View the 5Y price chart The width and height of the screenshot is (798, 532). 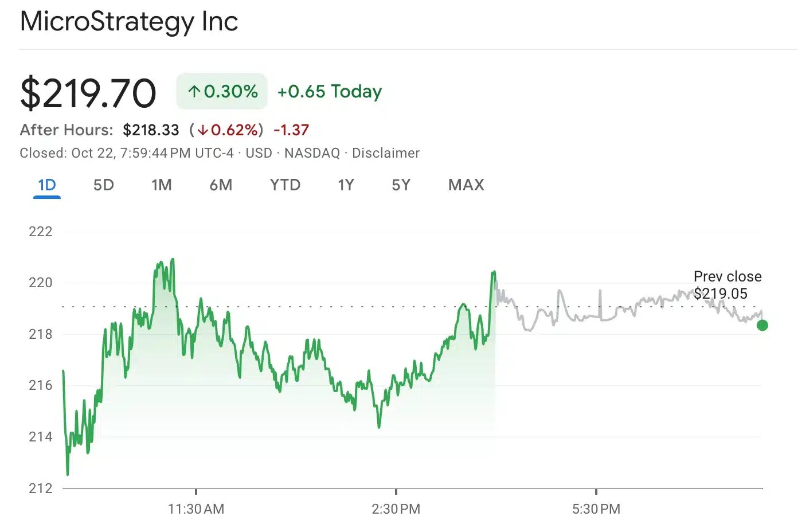click(401, 185)
